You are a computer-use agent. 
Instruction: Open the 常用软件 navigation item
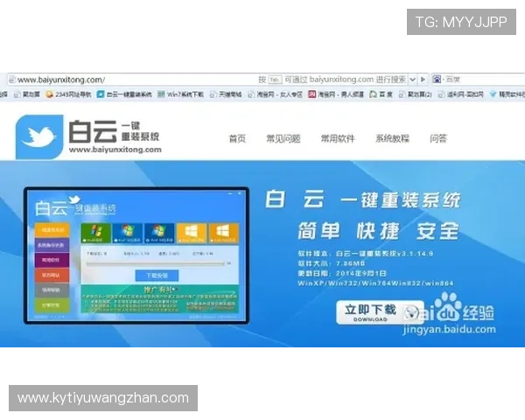pyautogui.click(x=338, y=138)
